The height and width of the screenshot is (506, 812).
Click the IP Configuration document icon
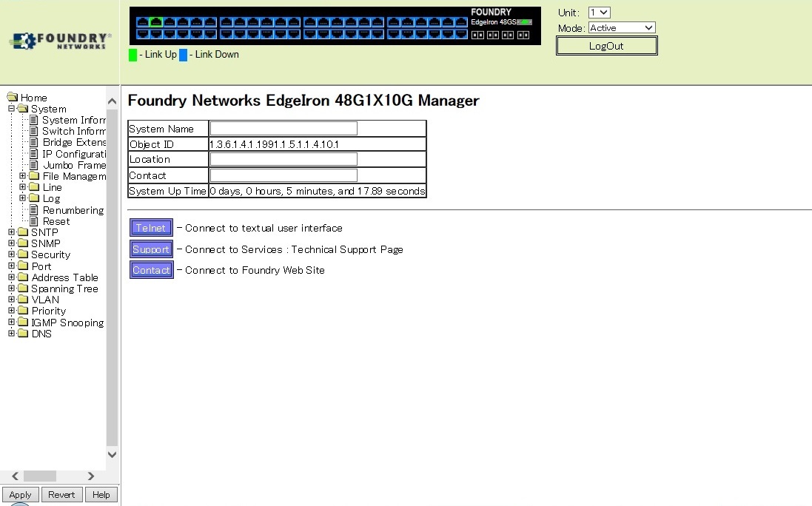[x=33, y=154]
